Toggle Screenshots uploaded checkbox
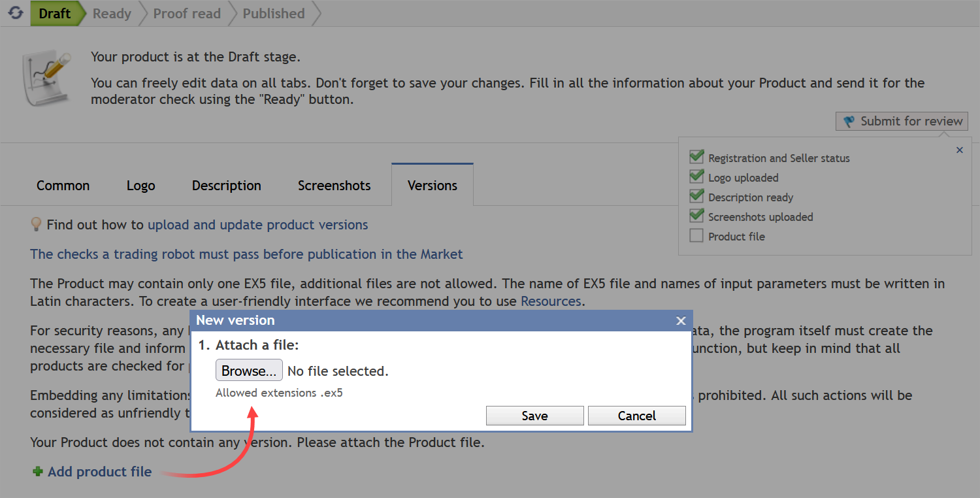Viewport: 980px width, 498px height. tap(696, 216)
